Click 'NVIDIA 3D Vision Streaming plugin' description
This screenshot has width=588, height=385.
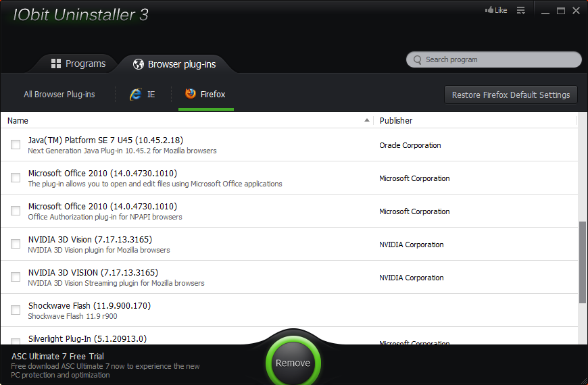(x=116, y=283)
